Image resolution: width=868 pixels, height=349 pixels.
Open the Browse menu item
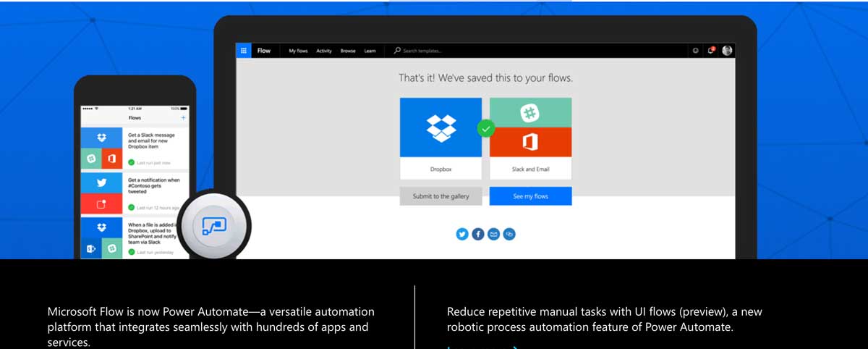tap(348, 51)
